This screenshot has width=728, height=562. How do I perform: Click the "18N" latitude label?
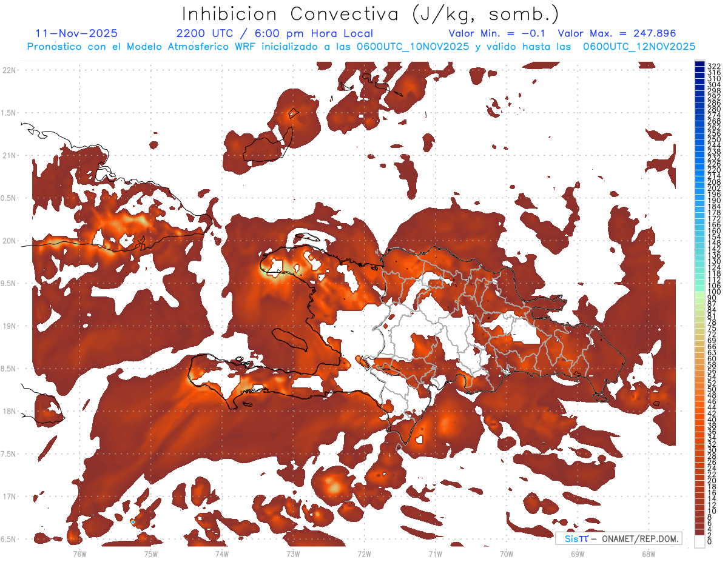pos(9,412)
